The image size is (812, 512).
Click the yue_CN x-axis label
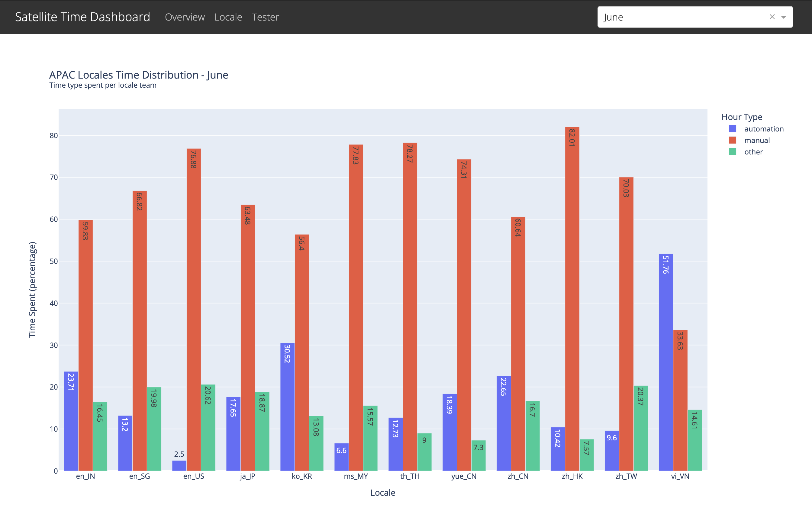pos(464,476)
